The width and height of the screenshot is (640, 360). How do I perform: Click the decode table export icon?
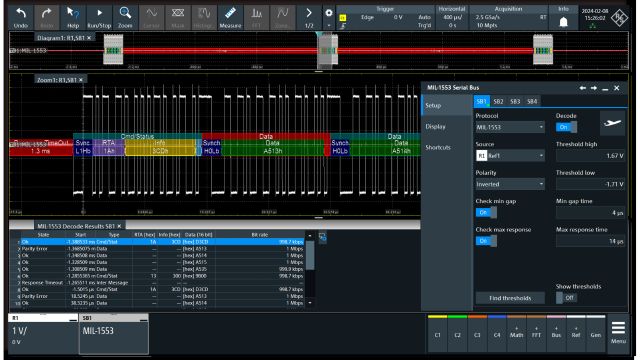click(322, 237)
